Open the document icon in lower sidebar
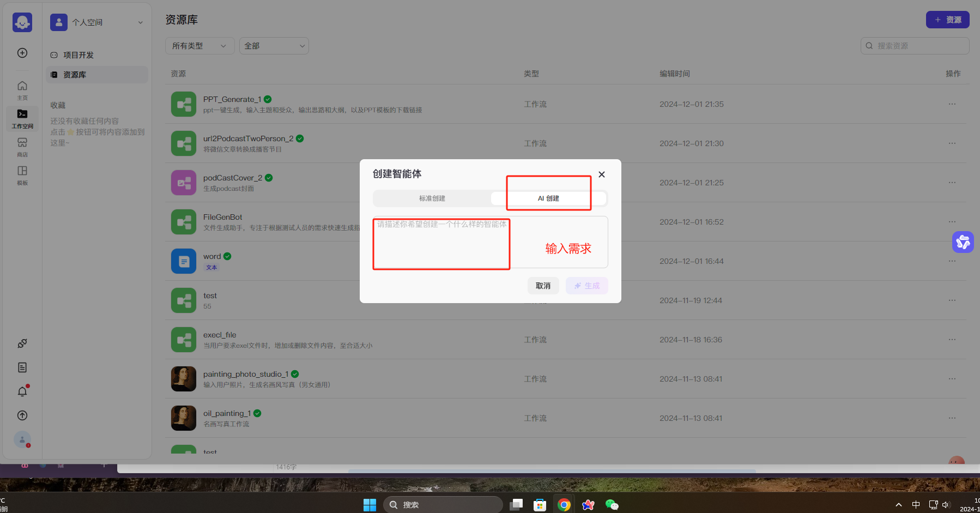Screen dimensions: 980x513 click(x=22, y=367)
